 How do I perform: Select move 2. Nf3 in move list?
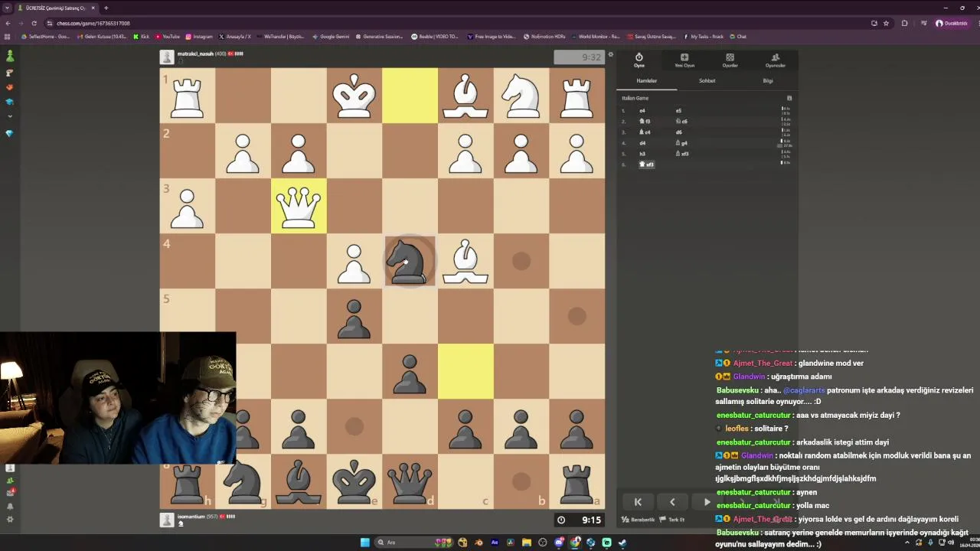pyautogui.click(x=645, y=122)
